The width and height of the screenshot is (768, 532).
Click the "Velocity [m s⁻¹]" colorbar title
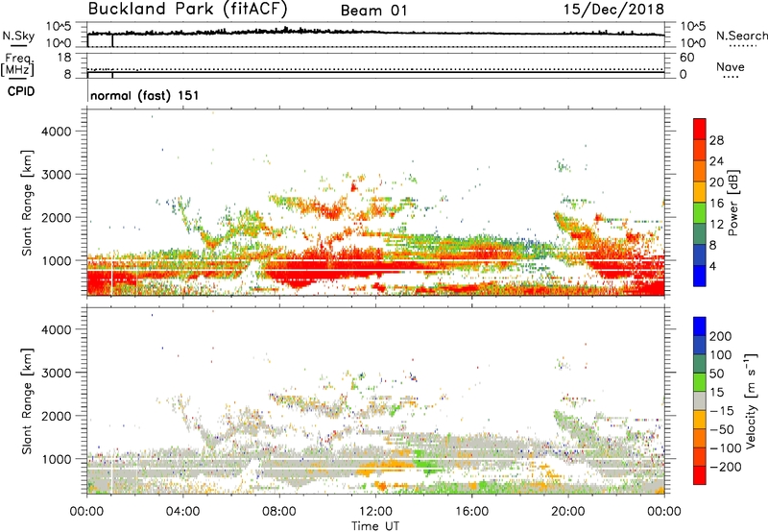[751, 400]
